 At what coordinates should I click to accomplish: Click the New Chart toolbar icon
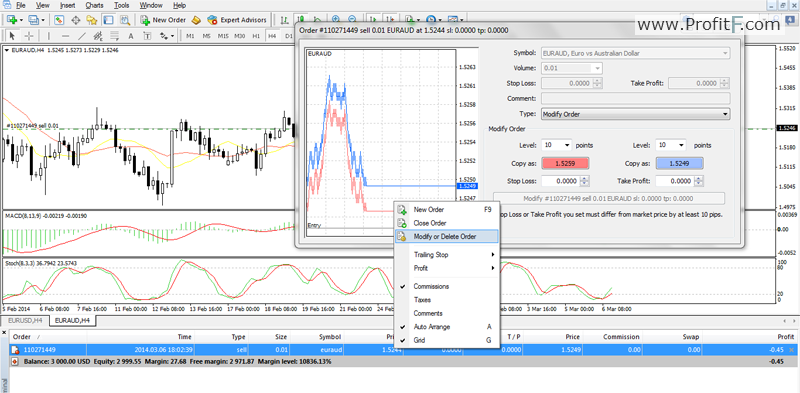(11, 20)
